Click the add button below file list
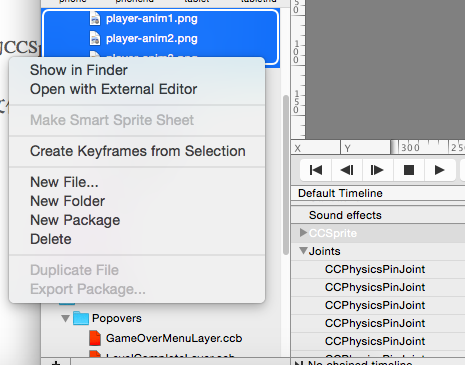465x365 pixels. click(56, 362)
